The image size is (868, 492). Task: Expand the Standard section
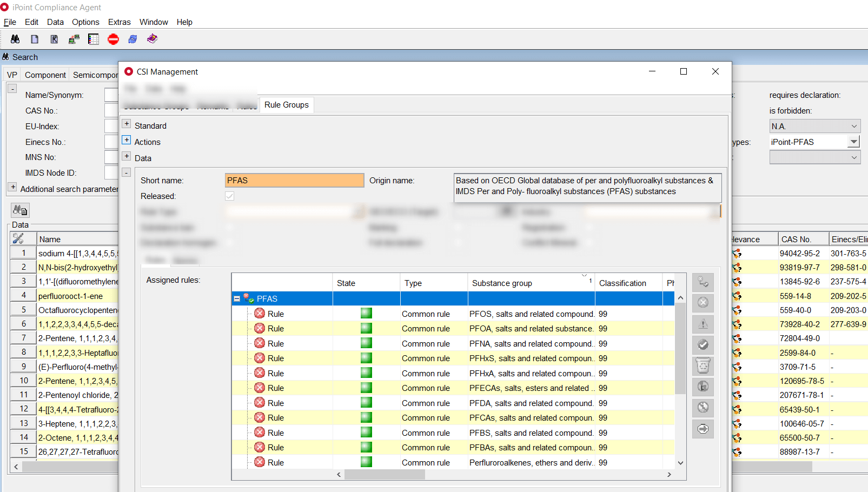point(127,124)
